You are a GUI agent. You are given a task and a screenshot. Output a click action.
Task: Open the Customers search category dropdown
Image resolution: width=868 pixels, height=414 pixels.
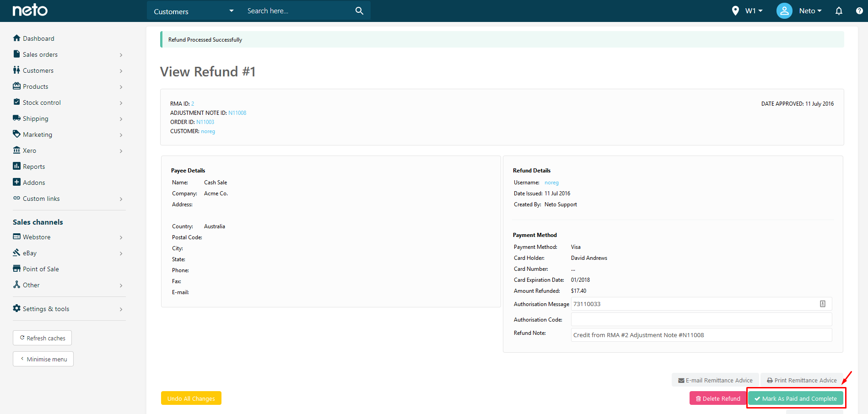coord(194,11)
